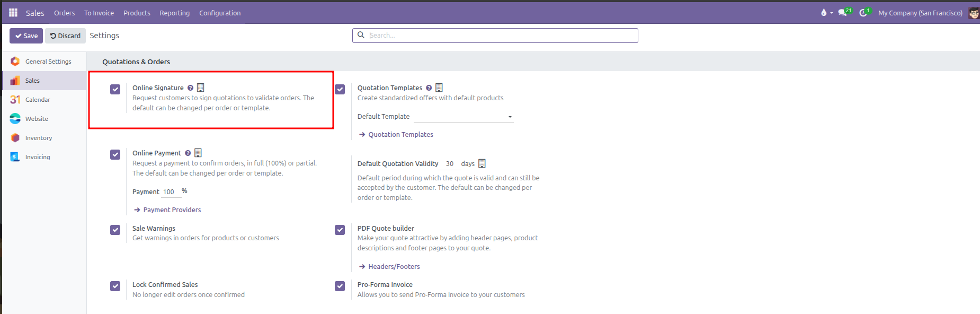Click the PDF Quote builder label
The width and height of the screenshot is (980, 314).
click(x=386, y=229)
